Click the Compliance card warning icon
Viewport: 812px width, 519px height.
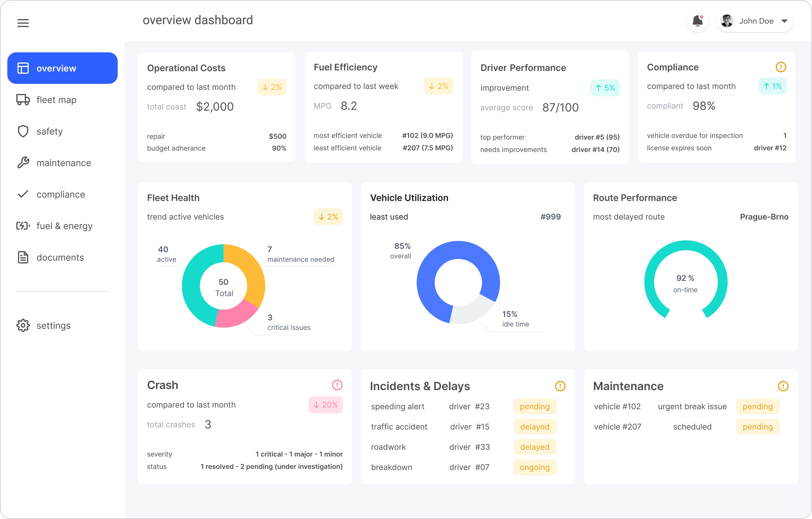pos(781,67)
